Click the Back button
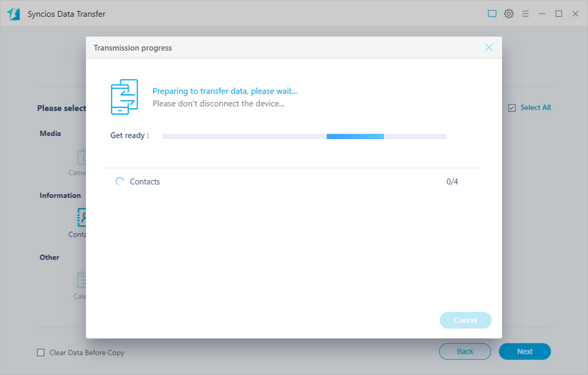Screen dimensions: 588x375 click(465, 351)
